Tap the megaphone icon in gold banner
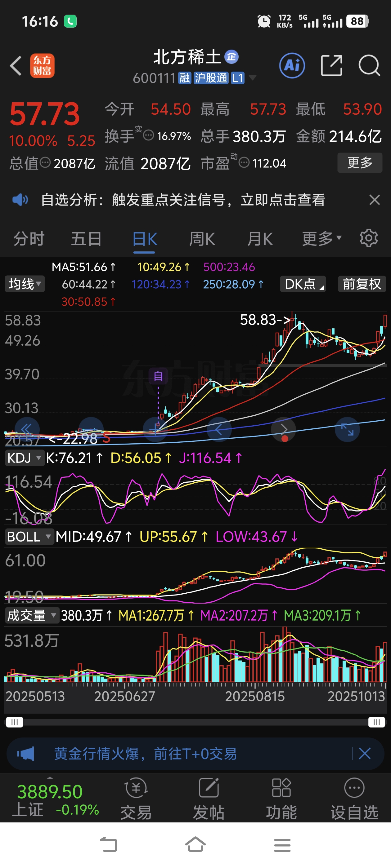This screenshot has width=391, height=868. (26, 753)
